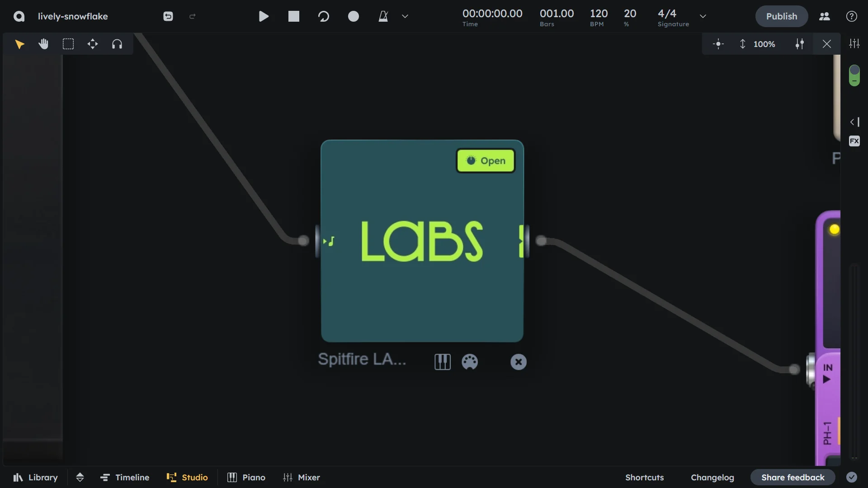
Task: Delete the Spitfire LABS device with the X
Action: pos(519,362)
